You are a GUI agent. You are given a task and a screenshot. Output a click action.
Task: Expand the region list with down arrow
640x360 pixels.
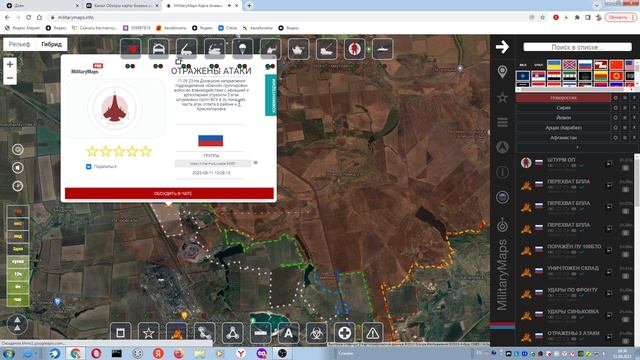577,147
